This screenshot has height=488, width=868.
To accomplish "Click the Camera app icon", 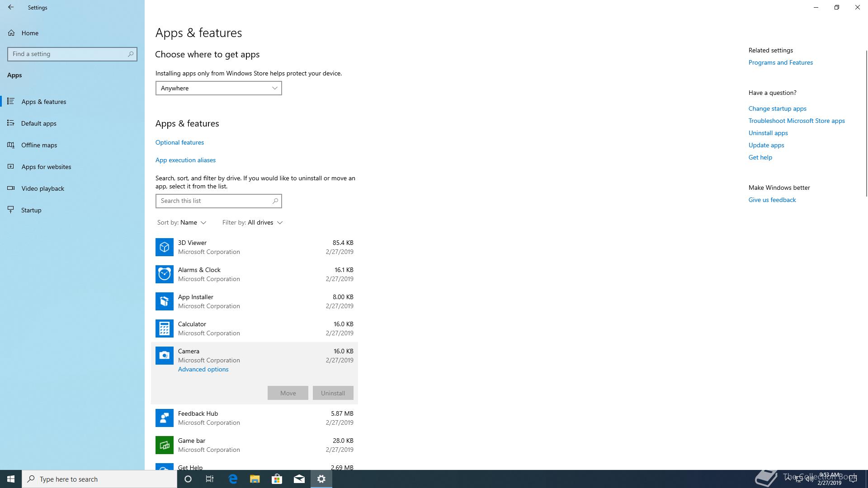I will (165, 356).
